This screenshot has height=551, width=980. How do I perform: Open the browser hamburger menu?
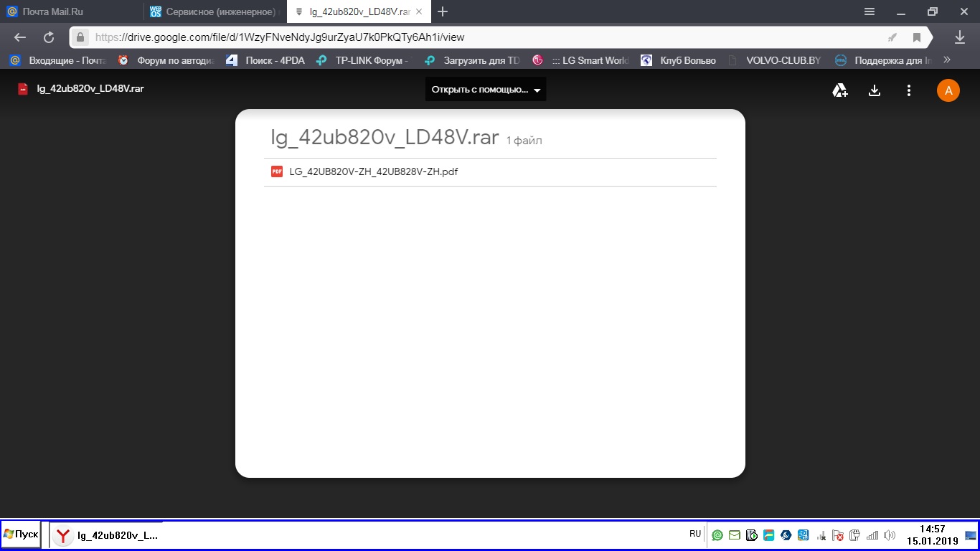[869, 11]
